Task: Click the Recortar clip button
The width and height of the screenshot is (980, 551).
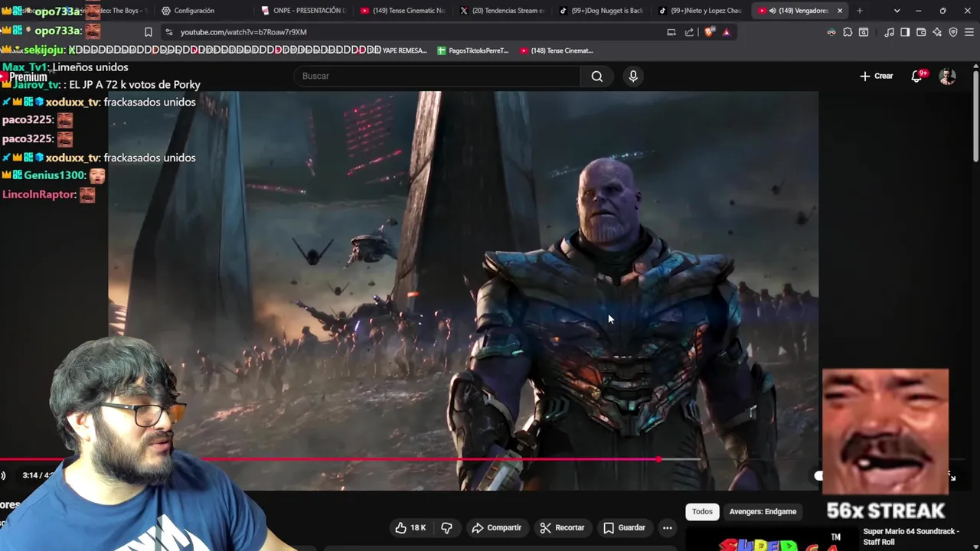Action: (x=561, y=527)
